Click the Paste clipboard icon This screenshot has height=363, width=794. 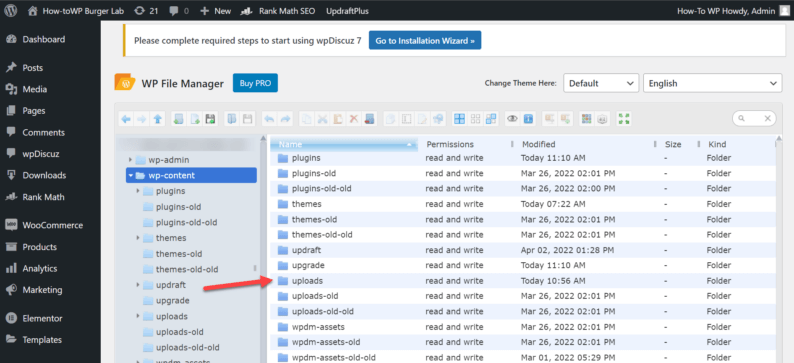coord(338,119)
